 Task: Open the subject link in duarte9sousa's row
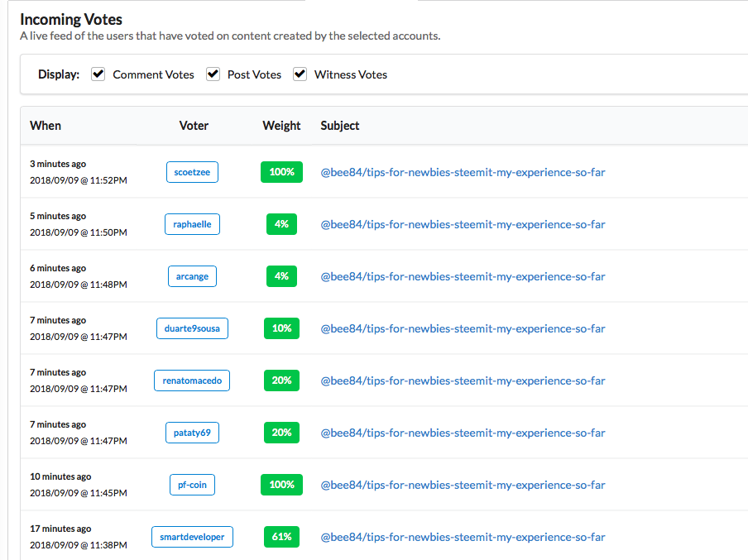[463, 328]
